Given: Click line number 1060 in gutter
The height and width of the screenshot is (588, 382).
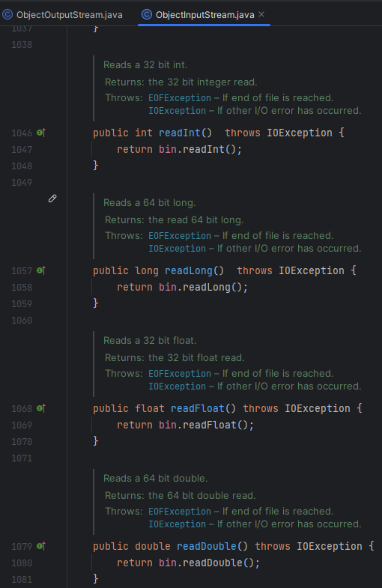Looking at the screenshot, I should 22,321.
